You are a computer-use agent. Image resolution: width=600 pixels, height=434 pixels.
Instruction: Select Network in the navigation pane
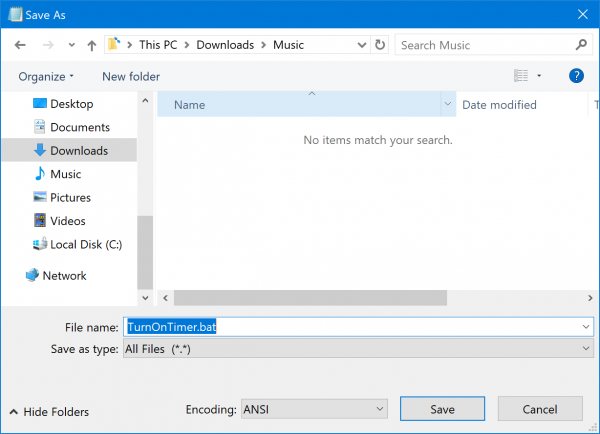[x=64, y=276]
